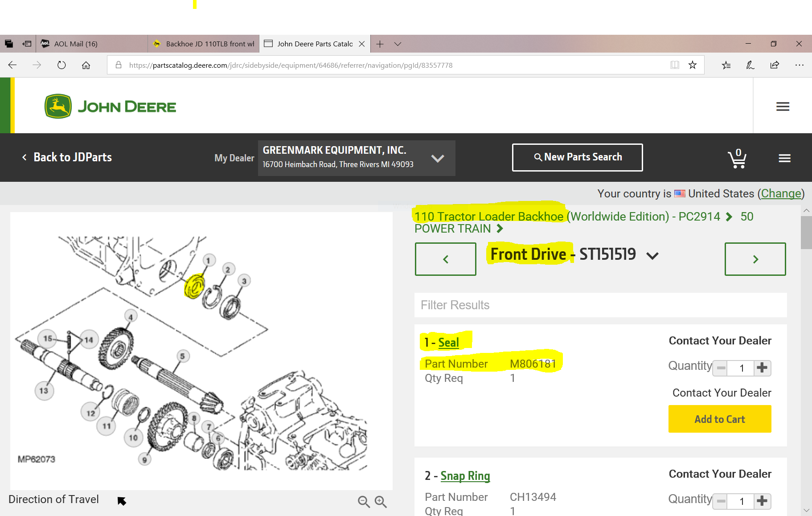Click part number CH13494
The width and height of the screenshot is (812, 516).
tap(533, 497)
